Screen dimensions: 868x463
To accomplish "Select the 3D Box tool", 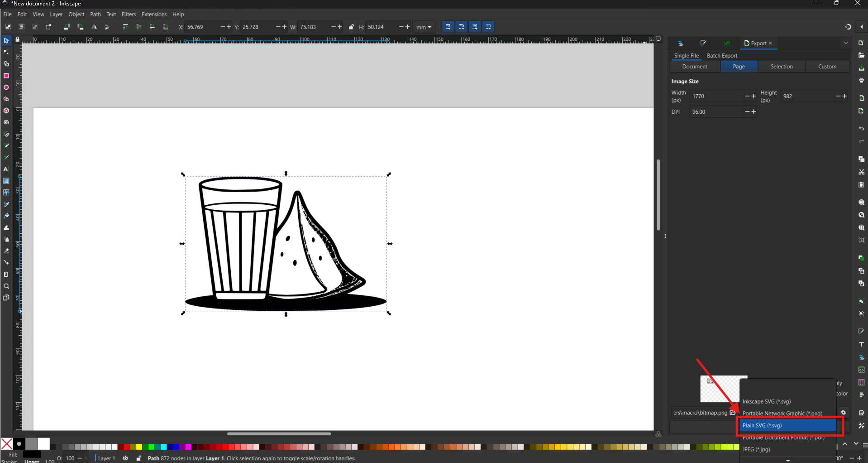I will (6, 111).
